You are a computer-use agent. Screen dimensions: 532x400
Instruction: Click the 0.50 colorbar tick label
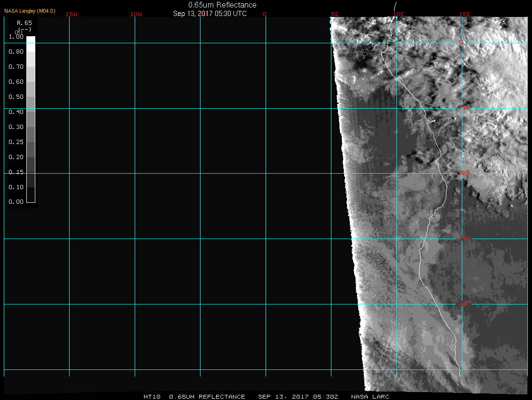click(x=16, y=97)
